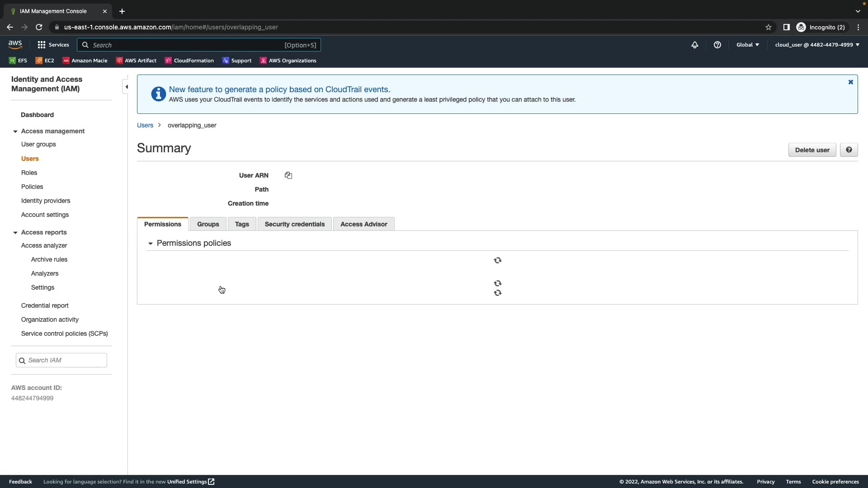Open the Global region dropdown

(x=747, y=45)
